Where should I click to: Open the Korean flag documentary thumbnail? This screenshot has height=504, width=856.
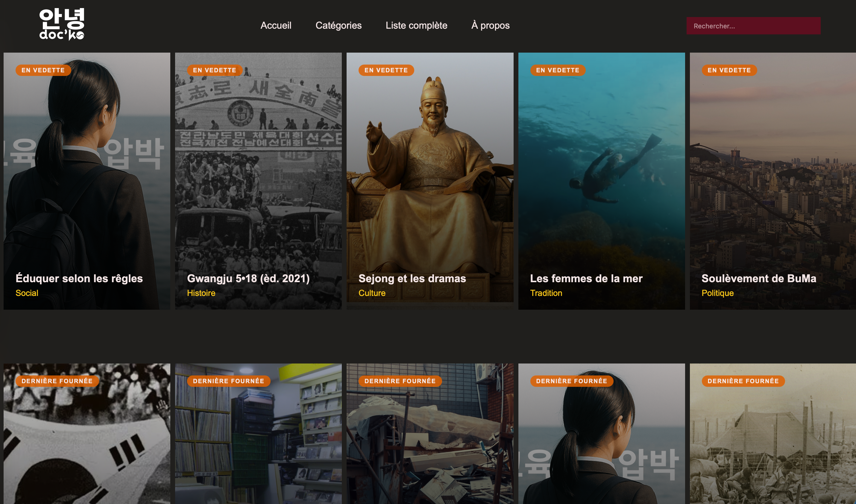[x=87, y=442]
